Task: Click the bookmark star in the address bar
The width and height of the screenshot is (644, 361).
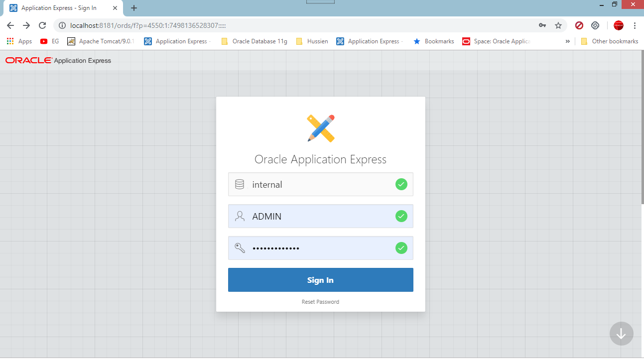Action: pyautogui.click(x=558, y=25)
